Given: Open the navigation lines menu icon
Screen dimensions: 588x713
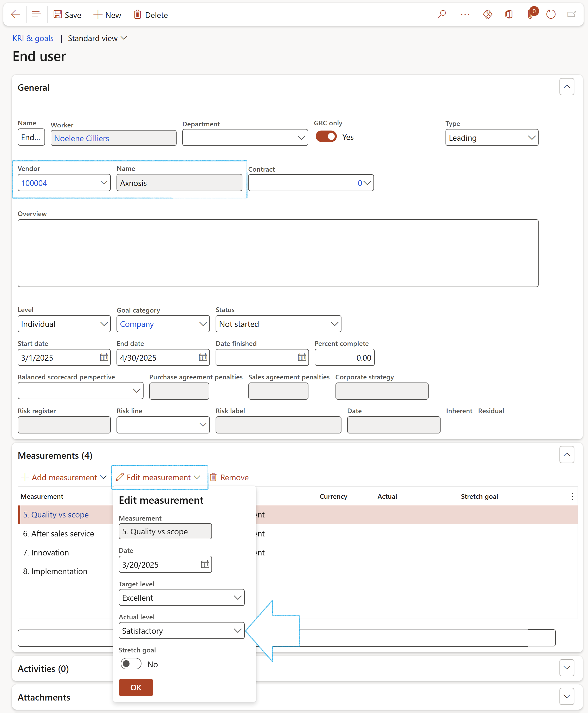Looking at the screenshot, I should click(36, 15).
